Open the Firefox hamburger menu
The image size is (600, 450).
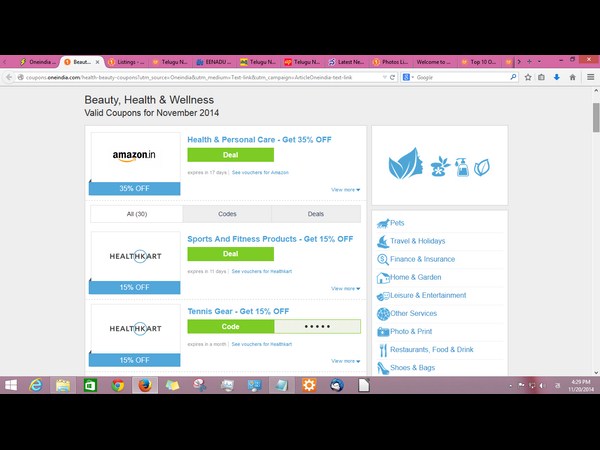[x=590, y=77]
